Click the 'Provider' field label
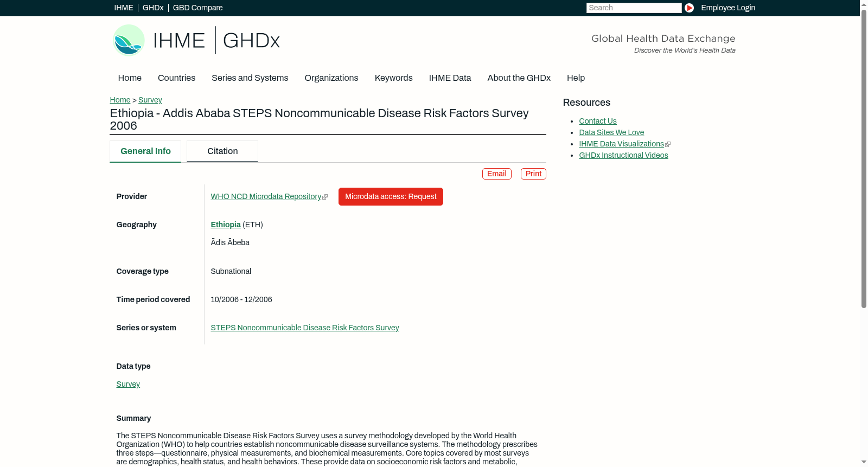The height and width of the screenshot is (467, 868). click(x=132, y=196)
